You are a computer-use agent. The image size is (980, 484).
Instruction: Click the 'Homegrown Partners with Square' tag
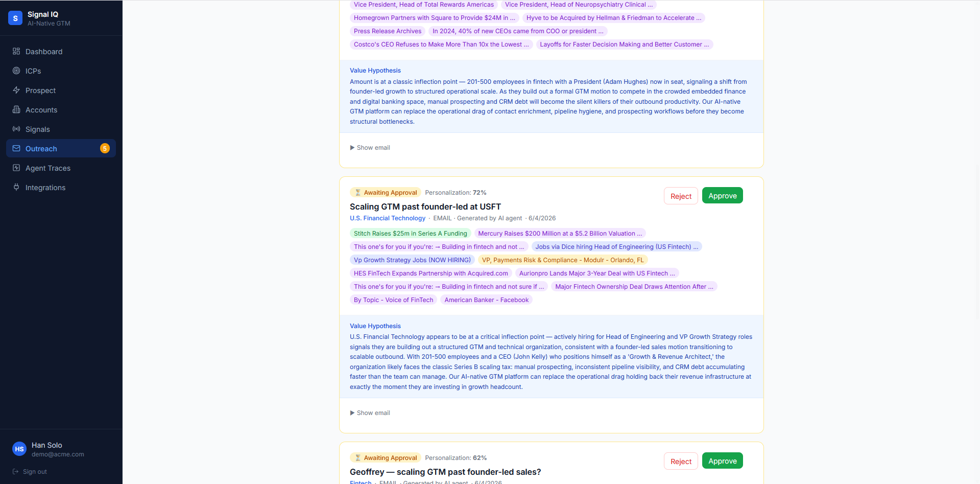(x=435, y=18)
